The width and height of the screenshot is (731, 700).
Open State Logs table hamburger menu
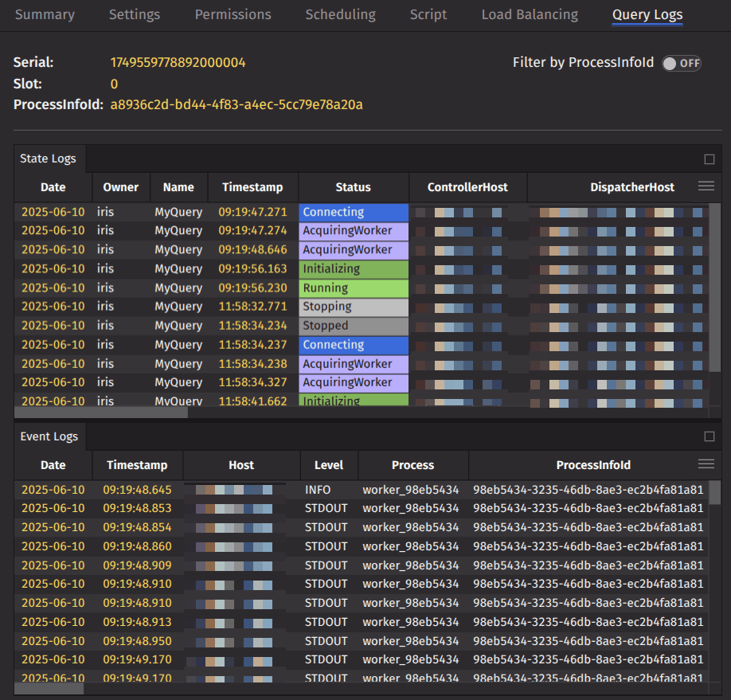pyautogui.click(x=706, y=186)
